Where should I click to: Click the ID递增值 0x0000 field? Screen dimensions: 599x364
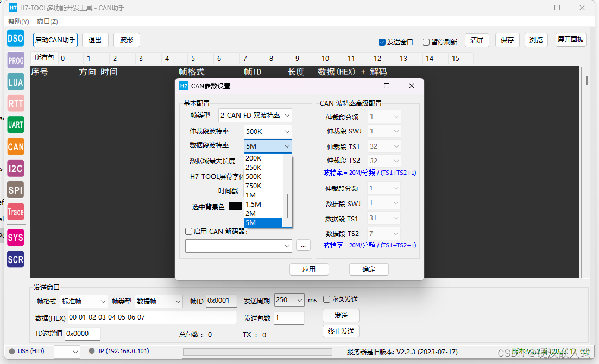[83, 334]
